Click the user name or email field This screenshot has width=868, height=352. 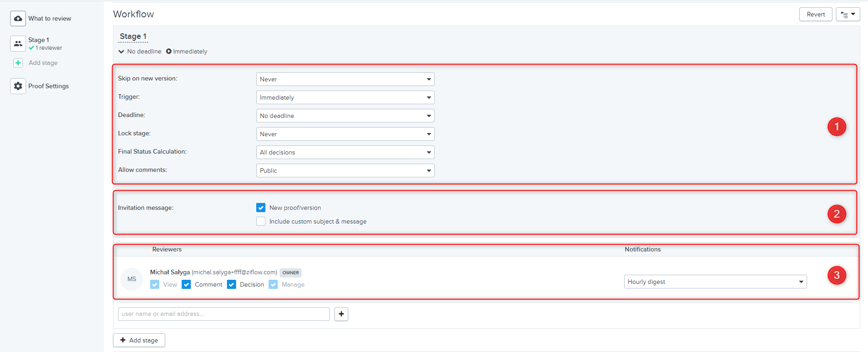click(x=224, y=314)
